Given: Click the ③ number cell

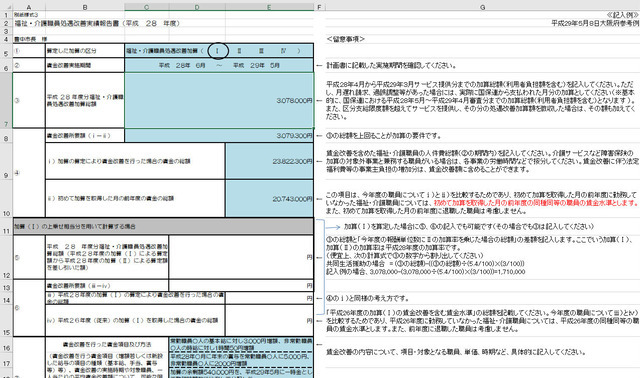Looking at the screenshot, I should [x=29, y=100].
